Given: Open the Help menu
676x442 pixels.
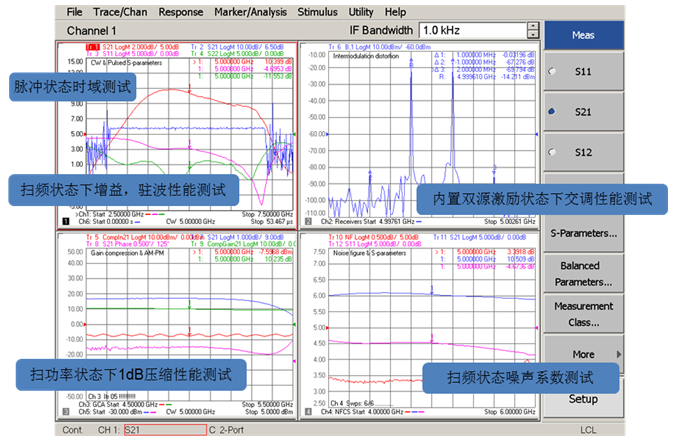Looking at the screenshot, I should click(x=395, y=12).
